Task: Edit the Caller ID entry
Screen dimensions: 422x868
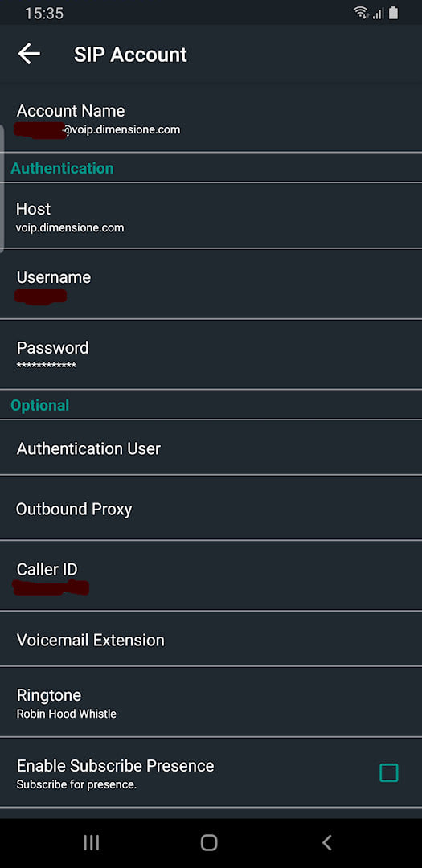Action: pos(211,575)
